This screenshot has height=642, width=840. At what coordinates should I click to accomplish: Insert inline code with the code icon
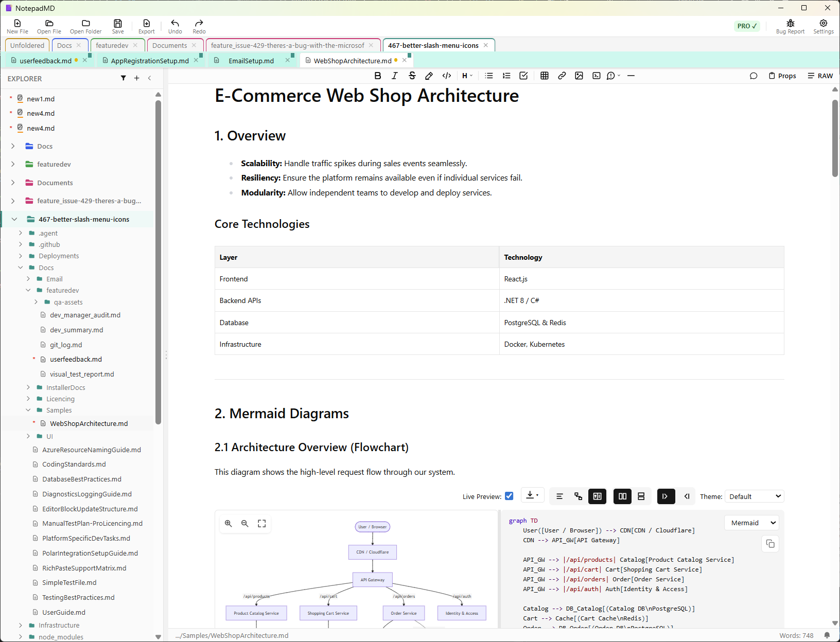[447, 76]
